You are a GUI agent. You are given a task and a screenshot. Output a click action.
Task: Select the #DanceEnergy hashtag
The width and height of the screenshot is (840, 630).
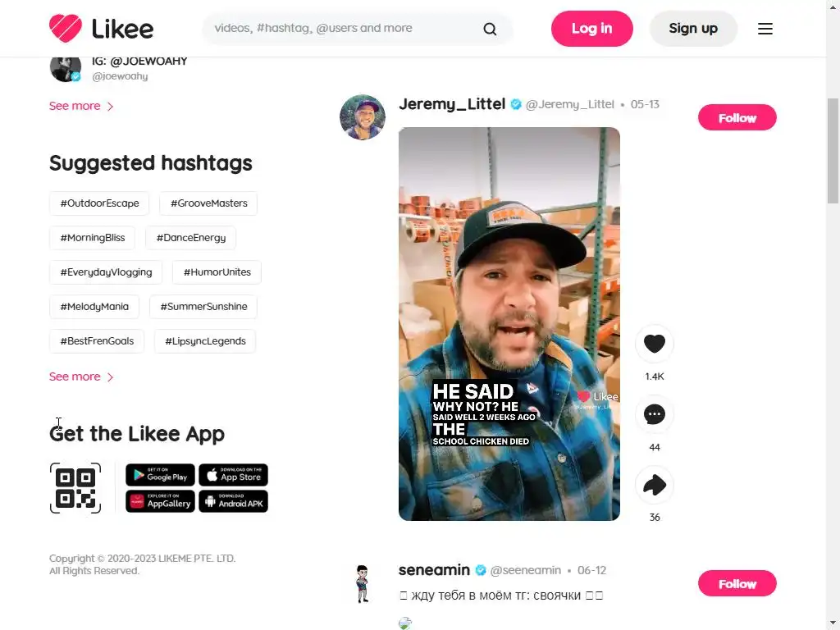click(x=190, y=238)
